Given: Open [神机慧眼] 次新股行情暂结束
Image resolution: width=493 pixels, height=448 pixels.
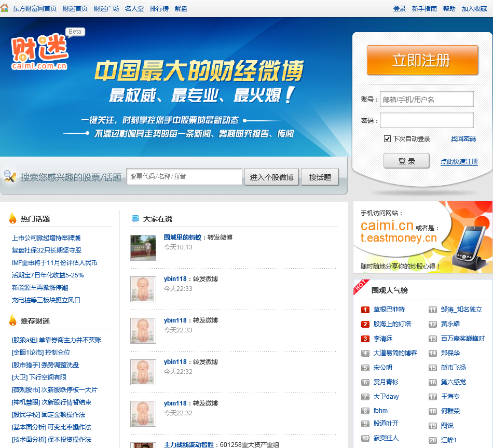Looking at the screenshot, I should 51,402.
